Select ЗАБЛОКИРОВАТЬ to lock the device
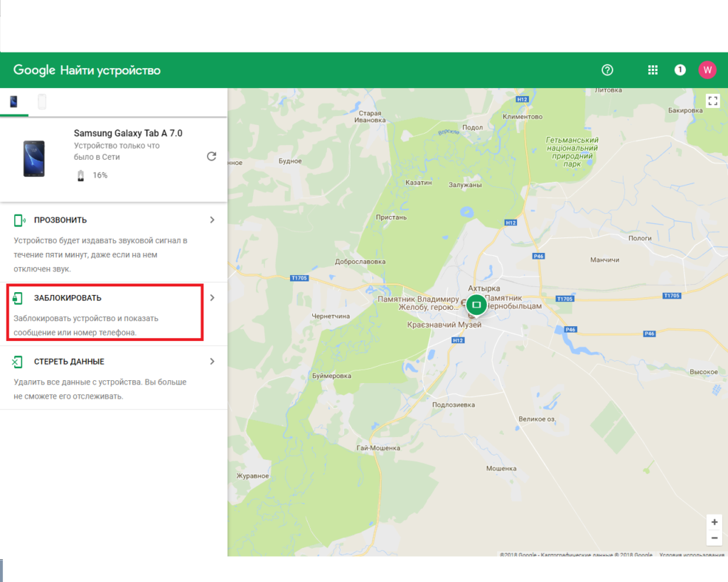This screenshot has width=728, height=582. [68, 298]
